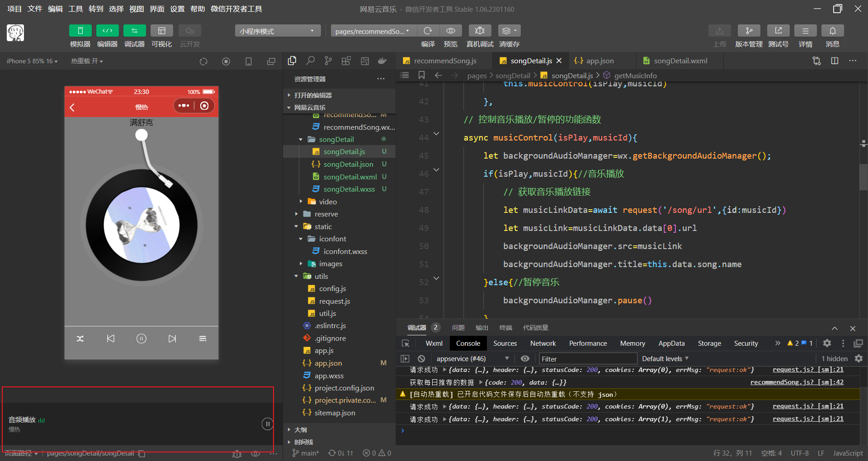
Task: Open the 项目 menu
Action: click(x=14, y=9)
